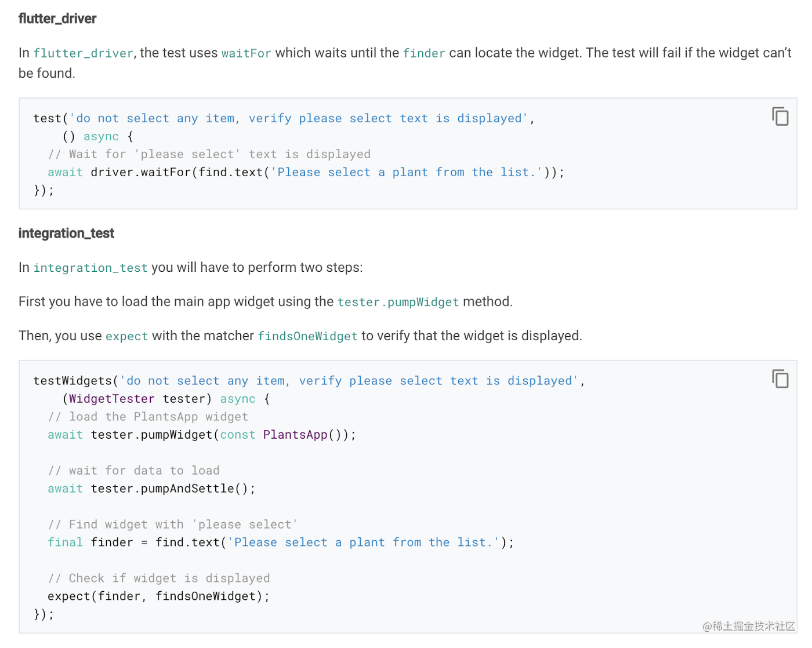The height and width of the screenshot is (648, 812).
Task: Click the final finder = find.text line
Action: pyautogui.click(x=281, y=543)
